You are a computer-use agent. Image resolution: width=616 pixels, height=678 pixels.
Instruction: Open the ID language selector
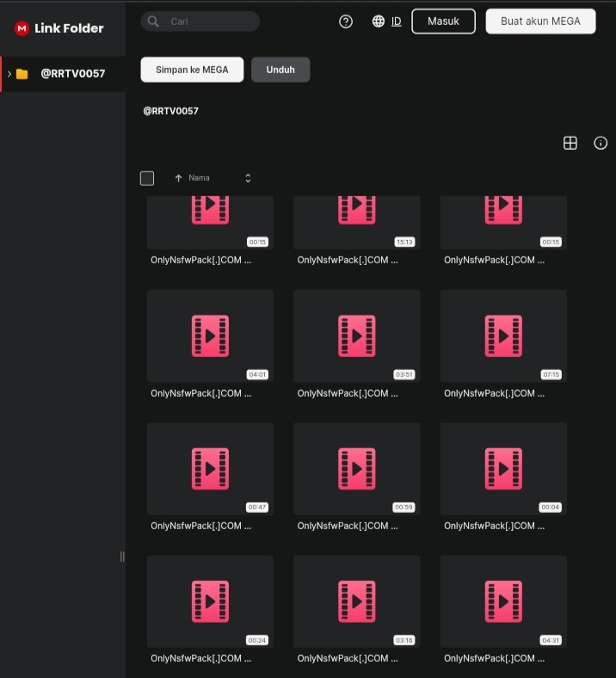(x=396, y=22)
